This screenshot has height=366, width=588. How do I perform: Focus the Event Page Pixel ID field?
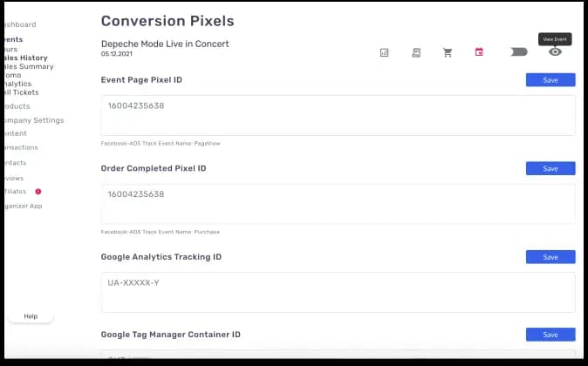click(338, 115)
